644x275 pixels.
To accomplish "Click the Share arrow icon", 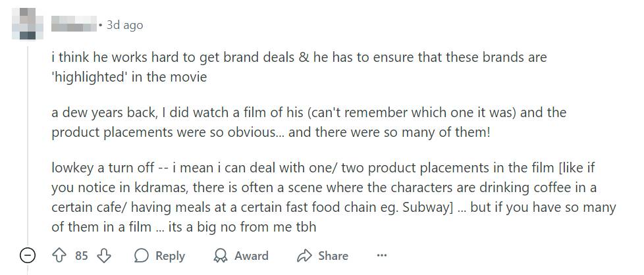I will point(304,255).
